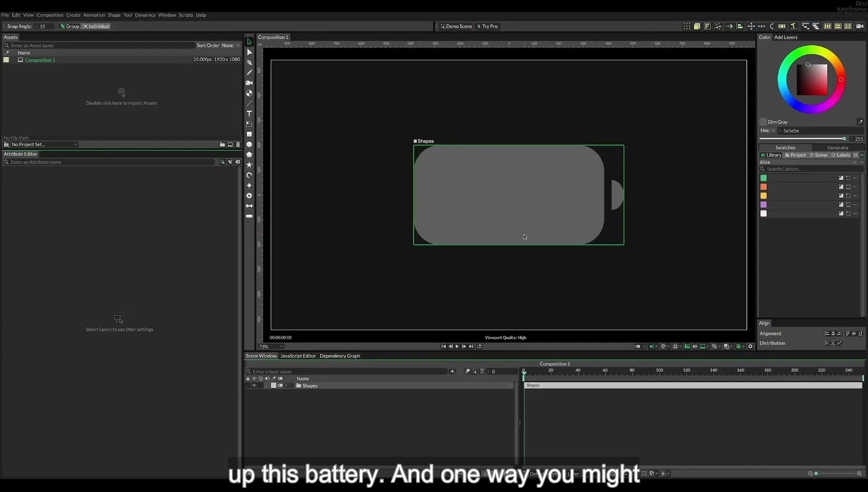Viewport: 868px width, 492px height.
Task: Select the Polygon shape tool
Action: (x=249, y=155)
